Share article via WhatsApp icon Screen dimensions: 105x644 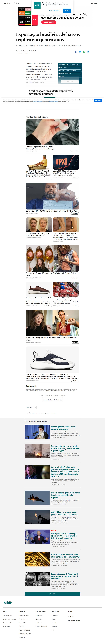pyautogui.click(x=84, y=52)
